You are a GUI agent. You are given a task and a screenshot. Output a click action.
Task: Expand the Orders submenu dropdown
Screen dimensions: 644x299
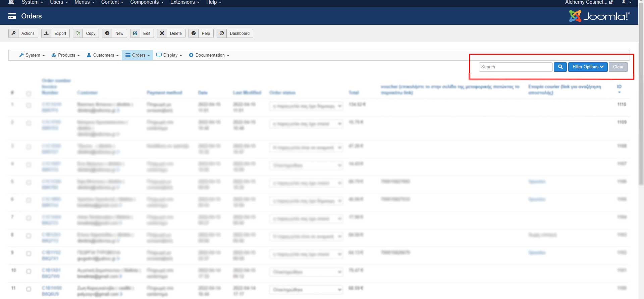click(x=138, y=55)
